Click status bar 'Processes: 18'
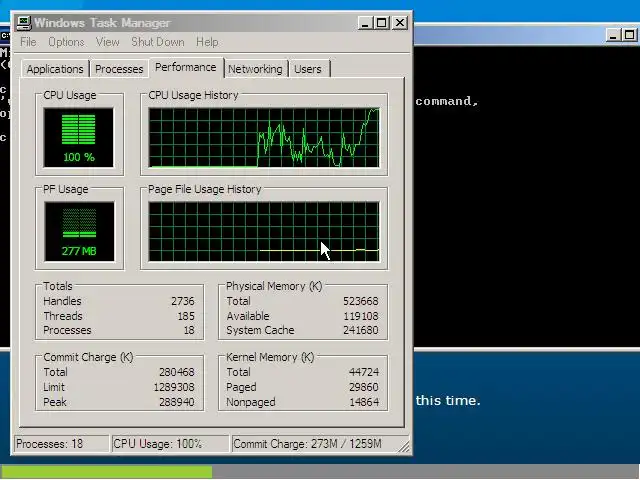The height and width of the screenshot is (480, 640). (x=61, y=444)
